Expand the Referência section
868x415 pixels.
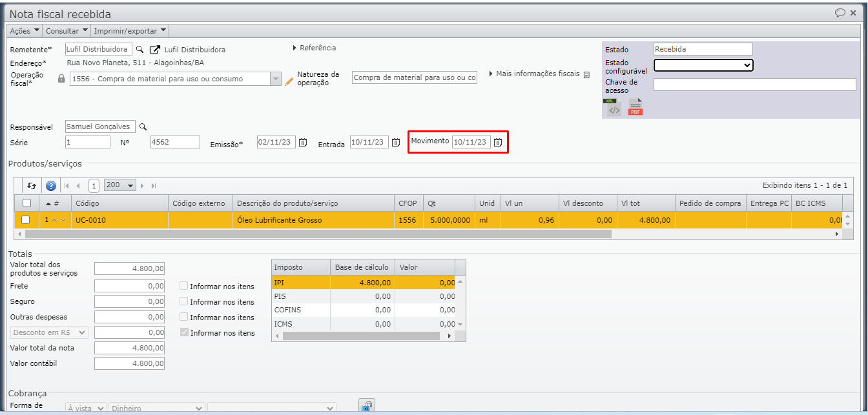pyautogui.click(x=315, y=48)
